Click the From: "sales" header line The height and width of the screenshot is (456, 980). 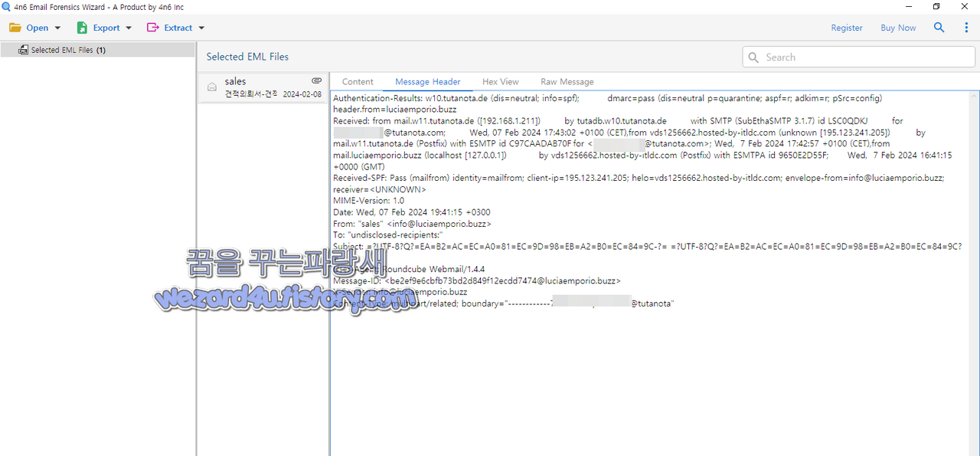412,224
